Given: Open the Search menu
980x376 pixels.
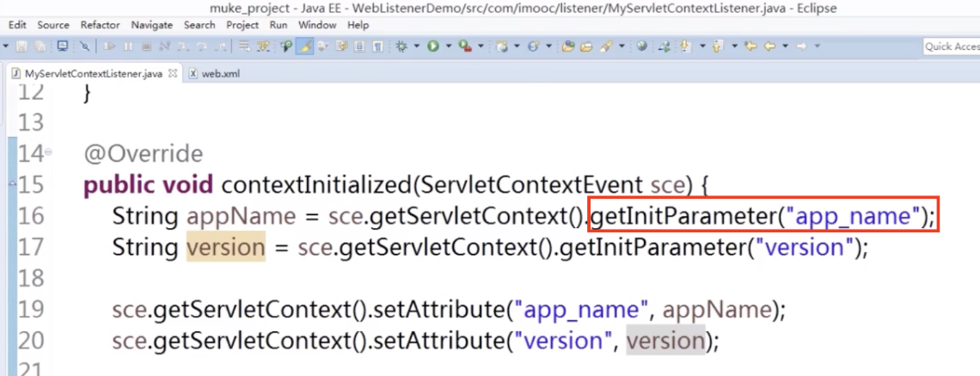Looking at the screenshot, I should 199,25.
